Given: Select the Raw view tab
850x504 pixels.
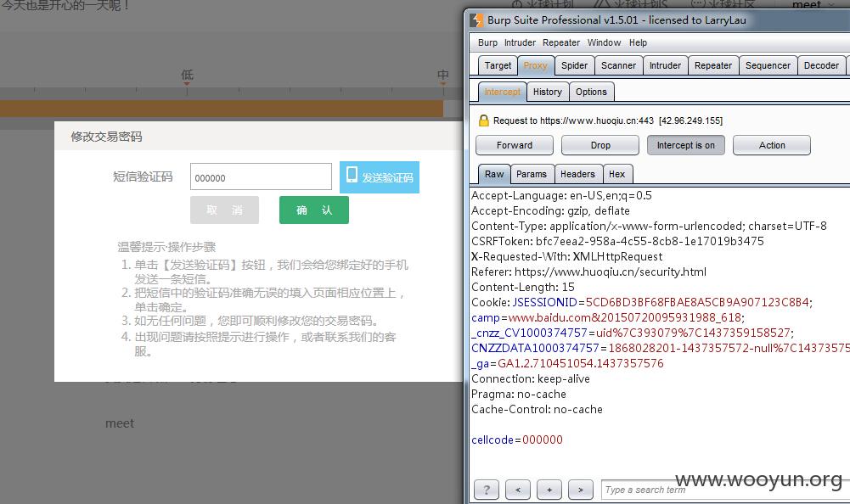Looking at the screenshot, I should pos(494,174).
